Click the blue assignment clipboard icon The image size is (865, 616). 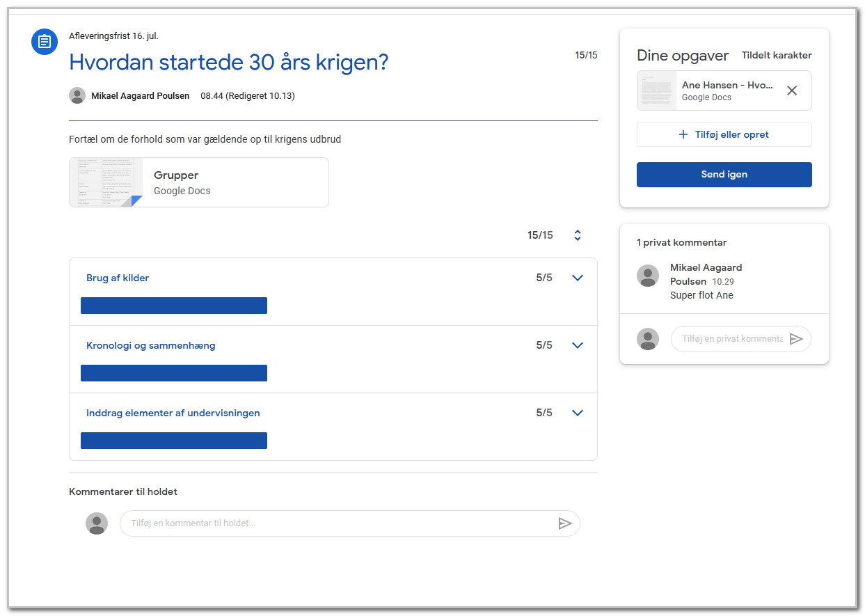pyautogui.click(x=45, y=42)
